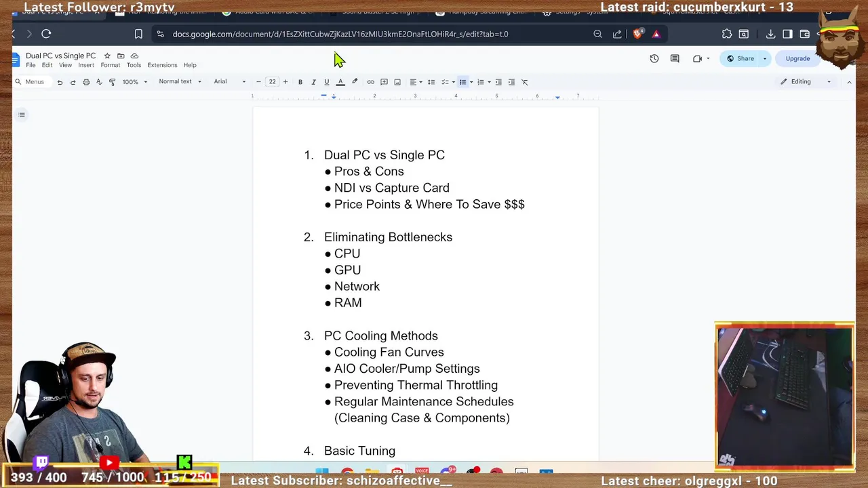Screen dimensions: 868x488
Task: Toggle underline formatting
Action: coord(326,82)
